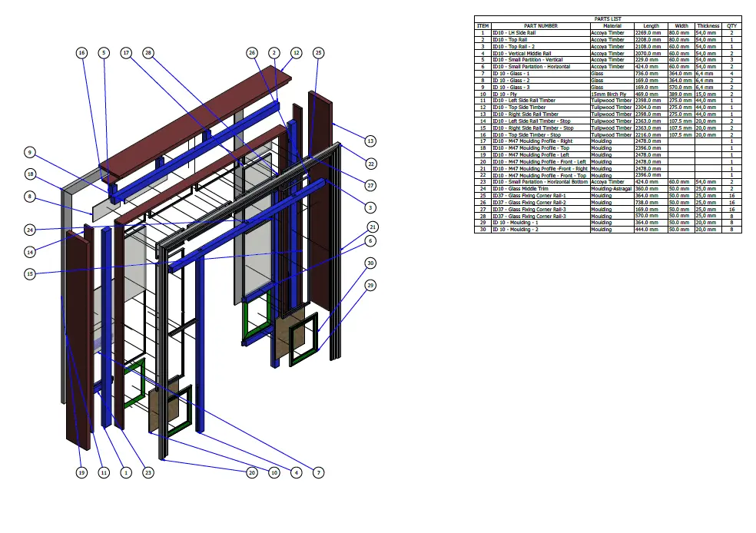Pick balloon number 7 at bottom
The image size is (756, 533).
318,473
